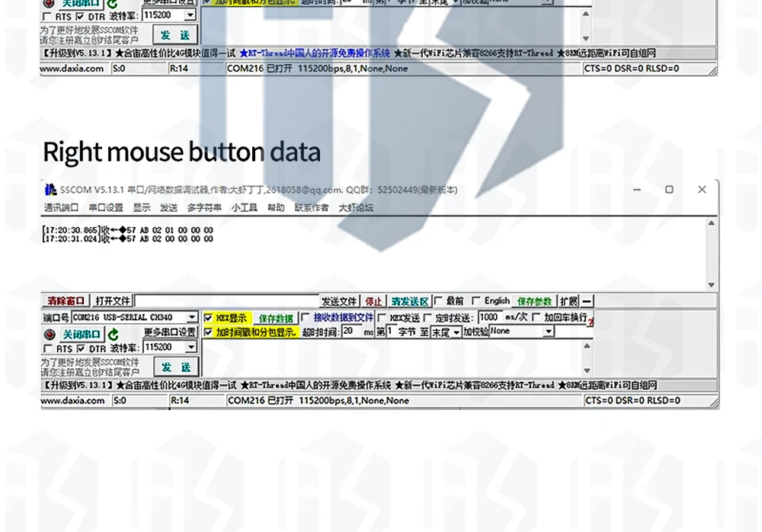The width and height of the screenshot is (762, 532).
Task: Click the 发送文件 send file button
Action: point(339,302)
